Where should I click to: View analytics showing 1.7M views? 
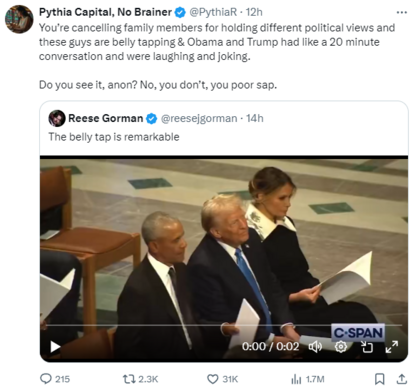[x=308, y=379]
